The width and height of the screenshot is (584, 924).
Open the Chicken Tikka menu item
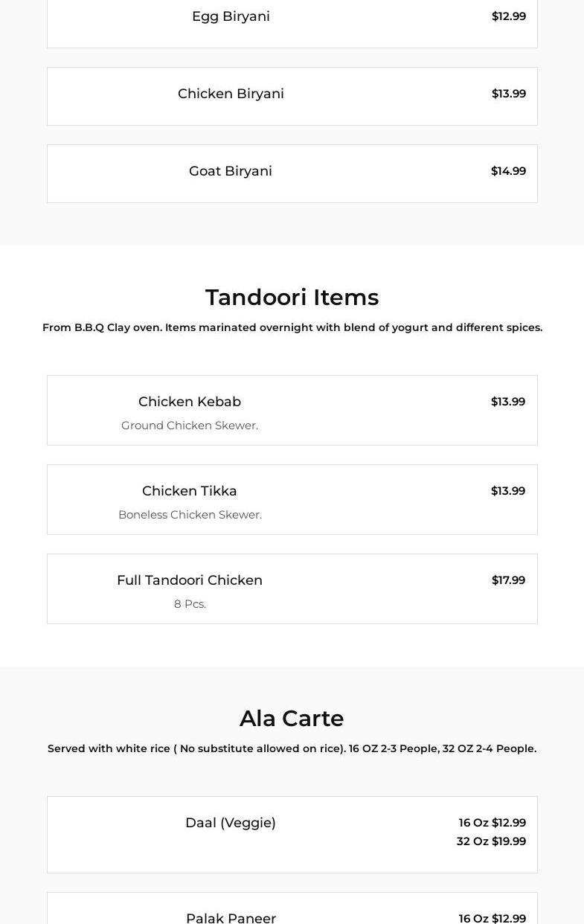tap(190, 491)
